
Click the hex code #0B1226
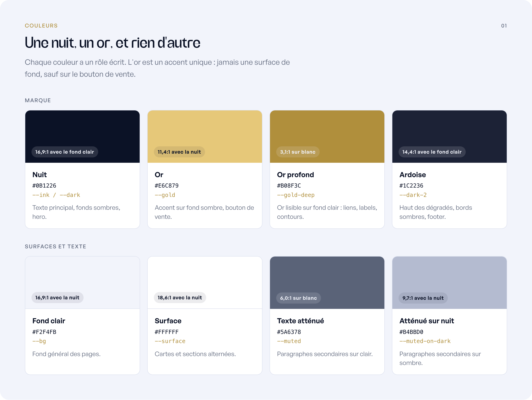[44, 185]
